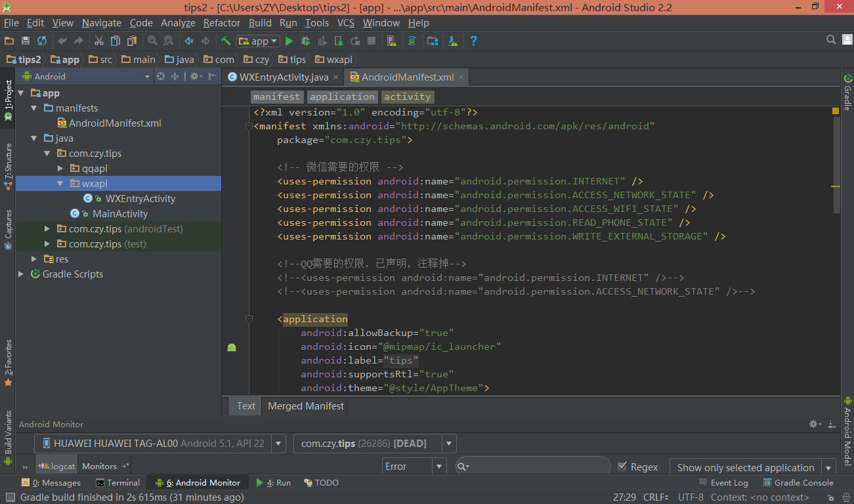Open the TODO tool window
Image resolution: width=854 pixels, height=504 pixels.
point(322,483)
